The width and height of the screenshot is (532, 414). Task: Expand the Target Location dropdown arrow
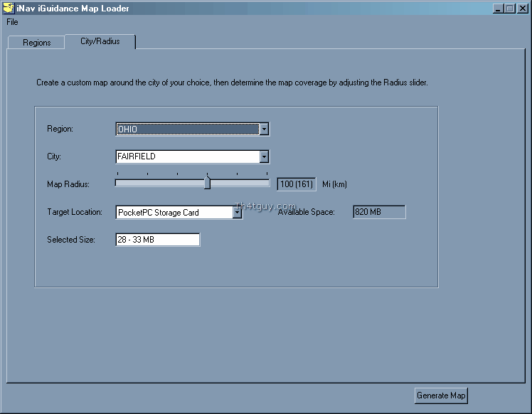(x=237, y=212)
